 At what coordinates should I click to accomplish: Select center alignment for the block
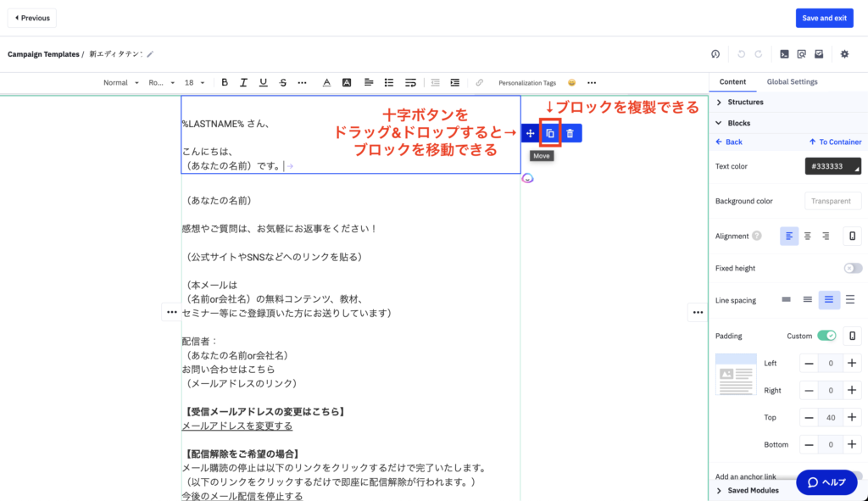click(x=808, y=237)
